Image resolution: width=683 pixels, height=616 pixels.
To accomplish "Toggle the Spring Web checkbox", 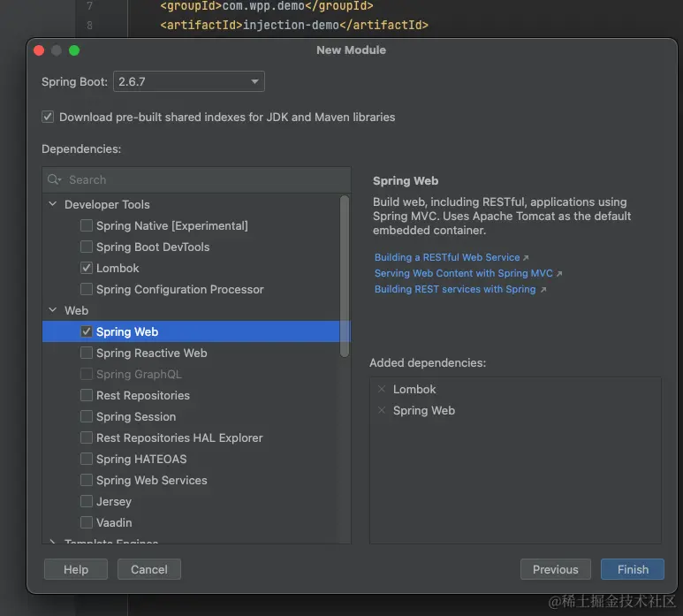I will click(x=87, y=331).
